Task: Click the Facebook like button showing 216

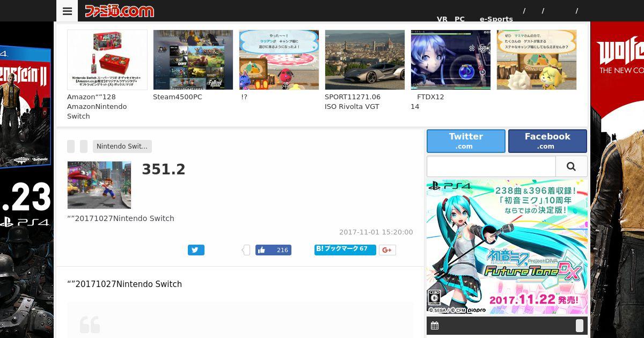Action: tap(273, 250)
